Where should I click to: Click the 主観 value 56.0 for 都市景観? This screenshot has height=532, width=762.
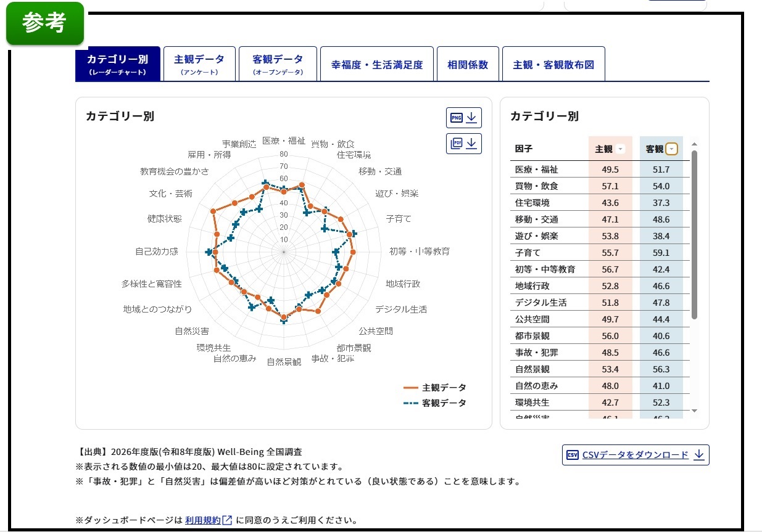click(610, 336)
